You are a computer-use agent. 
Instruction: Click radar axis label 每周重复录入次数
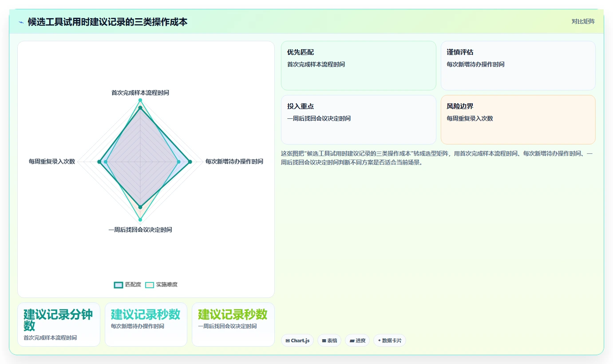click(x=52, y=161)
